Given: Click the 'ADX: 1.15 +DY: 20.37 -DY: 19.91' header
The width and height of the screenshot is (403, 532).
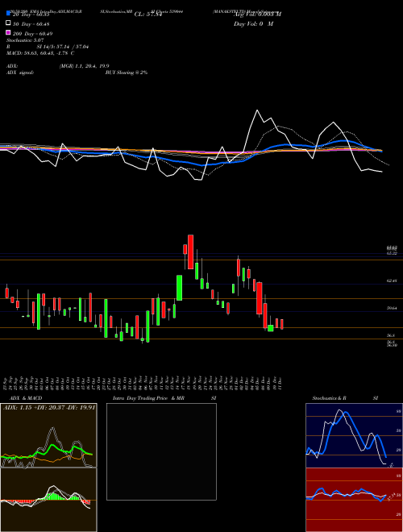Looking at the screenshot, I should (49, 407).
